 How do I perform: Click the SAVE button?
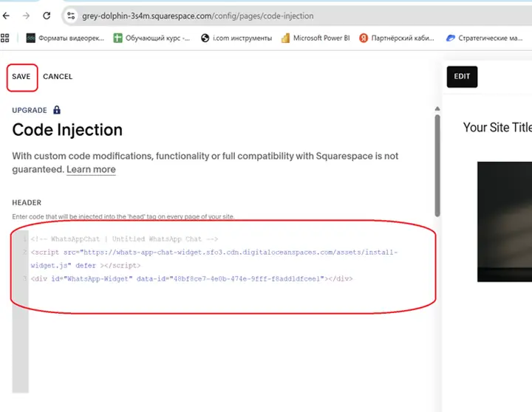[x=21, y=77]
